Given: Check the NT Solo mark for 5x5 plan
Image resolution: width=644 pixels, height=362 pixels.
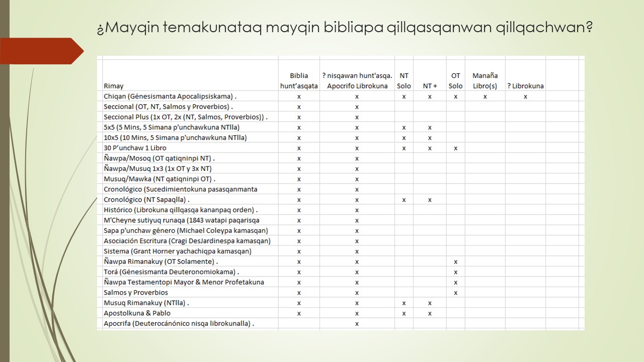Looking at the screenshot, I should (x=404, y=127).
